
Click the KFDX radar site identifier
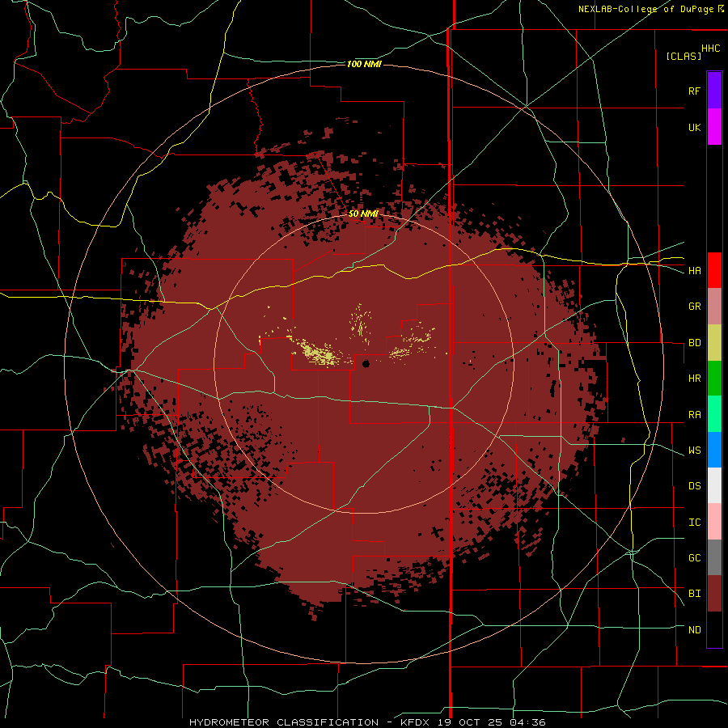pyautogui.click(x=417, y=722)
